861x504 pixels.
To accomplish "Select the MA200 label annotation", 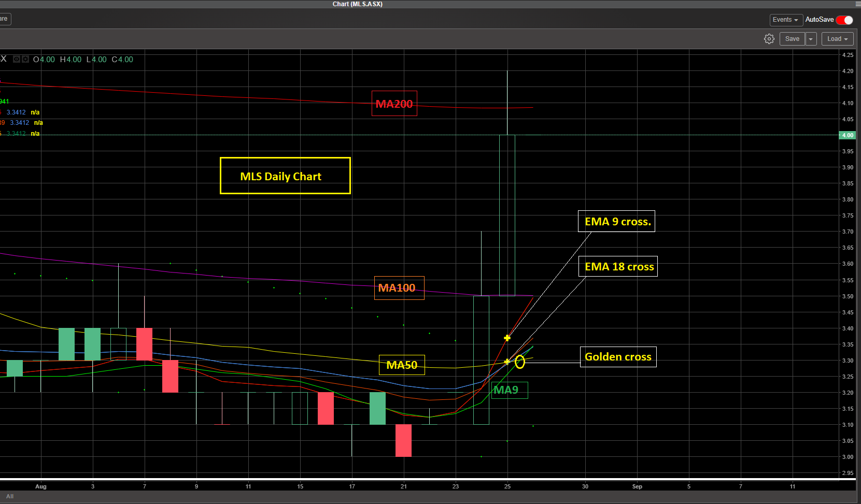I will (394, 104).
